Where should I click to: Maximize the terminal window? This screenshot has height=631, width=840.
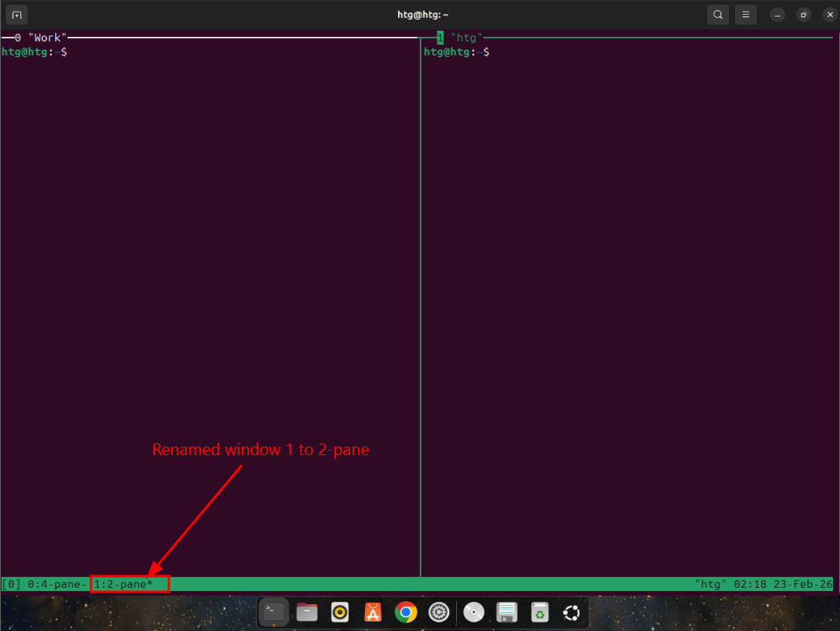[x=803, y=15]
